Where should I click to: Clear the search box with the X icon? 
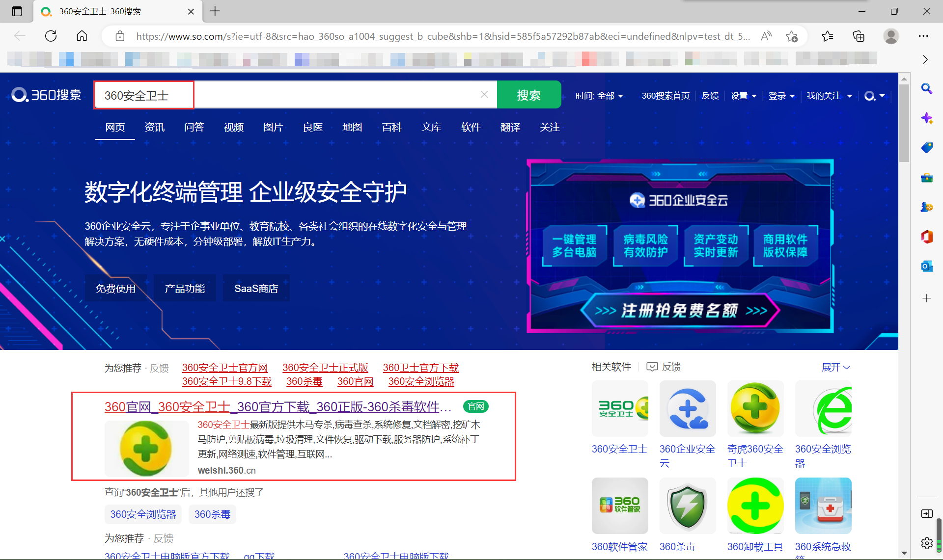(x=484, y=94)
